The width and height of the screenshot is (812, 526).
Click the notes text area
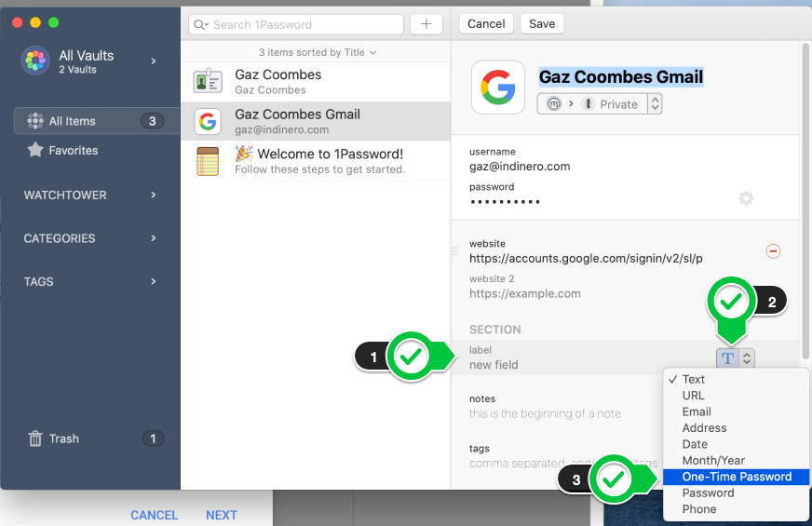pos(545,413)
